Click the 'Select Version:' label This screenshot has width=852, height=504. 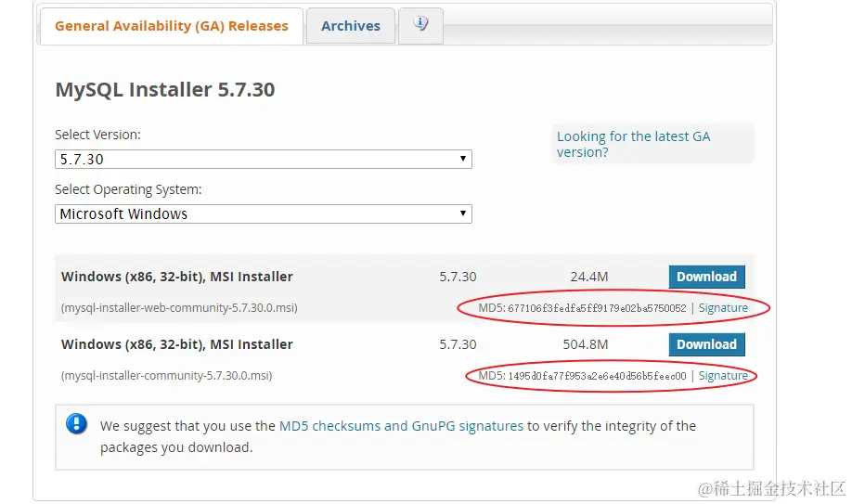coord(97,135)
